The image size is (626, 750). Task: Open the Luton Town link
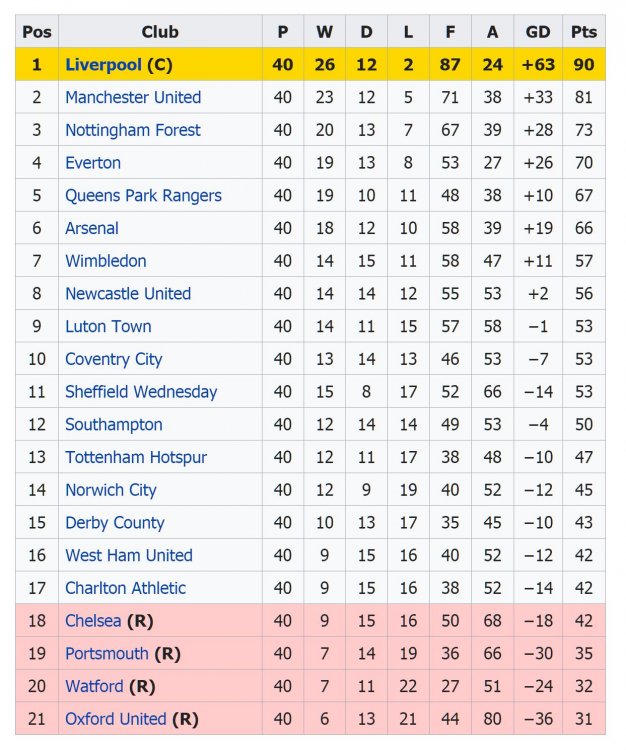pos(108,327)
